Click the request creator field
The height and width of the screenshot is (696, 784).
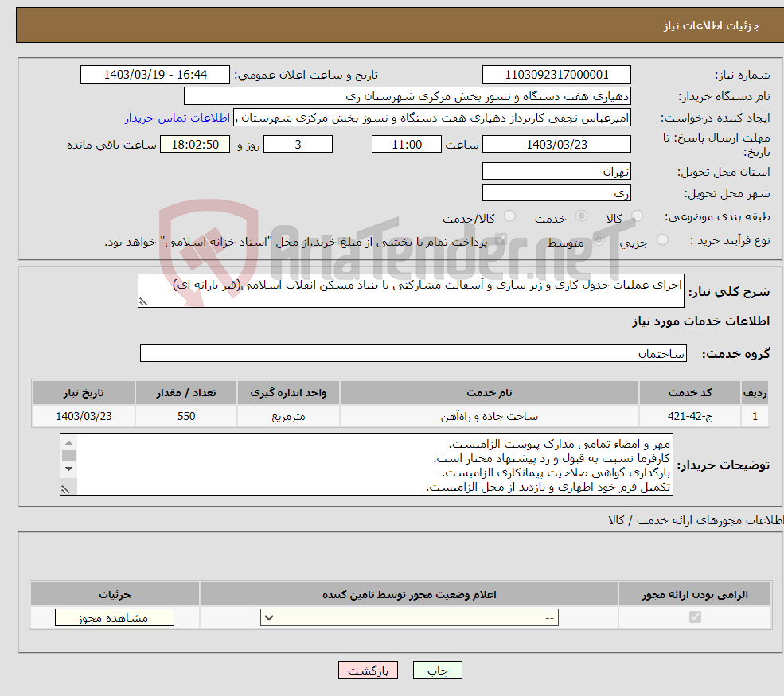point(432,118)
